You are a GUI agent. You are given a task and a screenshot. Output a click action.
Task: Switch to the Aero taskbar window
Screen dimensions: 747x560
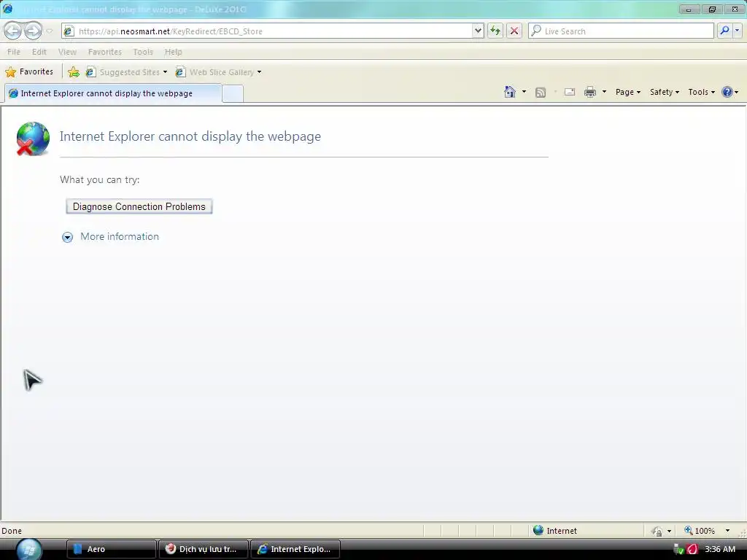tap(112, 549)
